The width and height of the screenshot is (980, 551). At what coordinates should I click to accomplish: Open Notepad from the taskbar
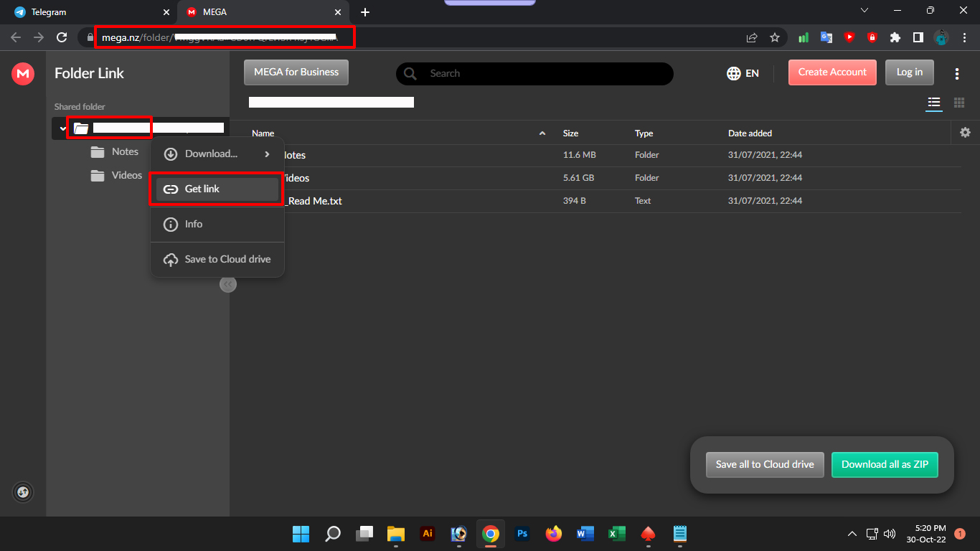pos(680,534)
